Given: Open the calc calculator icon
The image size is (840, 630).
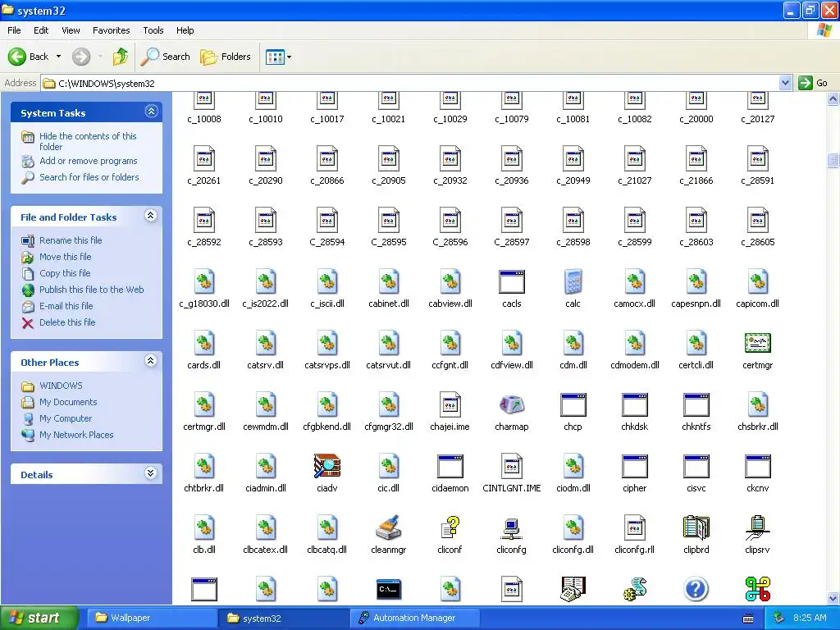Looking at the screenshot, I should (x=573, y=282).
